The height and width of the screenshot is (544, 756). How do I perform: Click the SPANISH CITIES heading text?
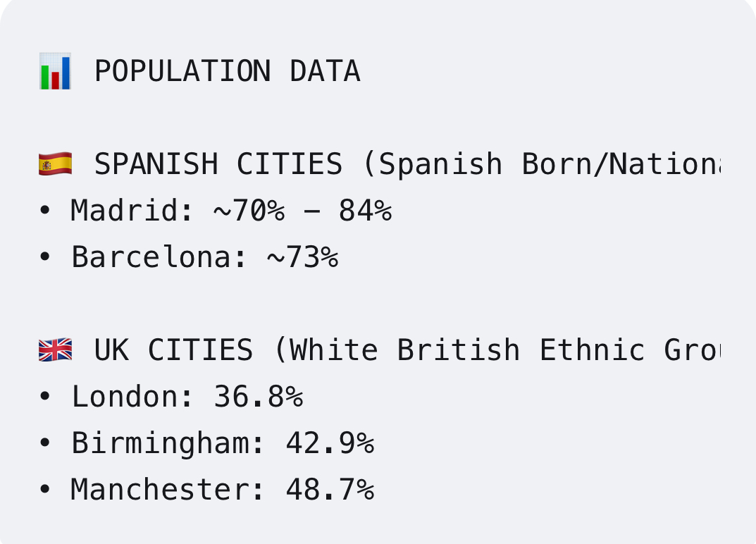coord(218,164)
